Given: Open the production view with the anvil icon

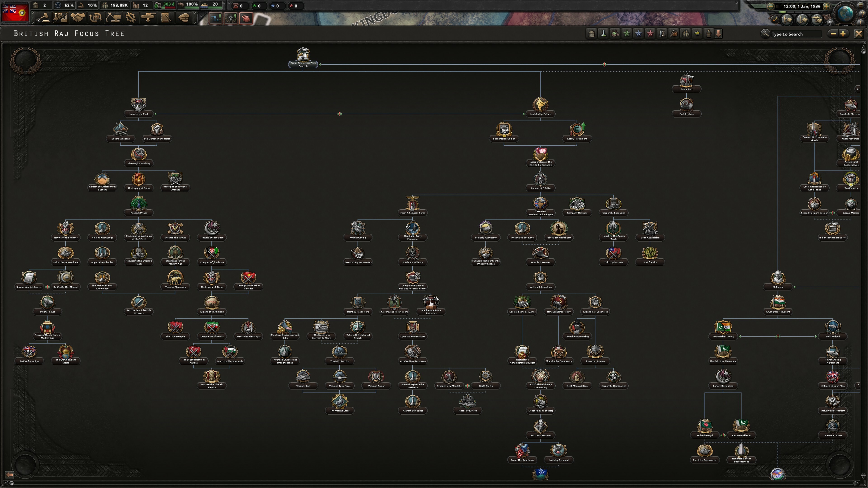Looking at the screenshot, I should (113, 18).
